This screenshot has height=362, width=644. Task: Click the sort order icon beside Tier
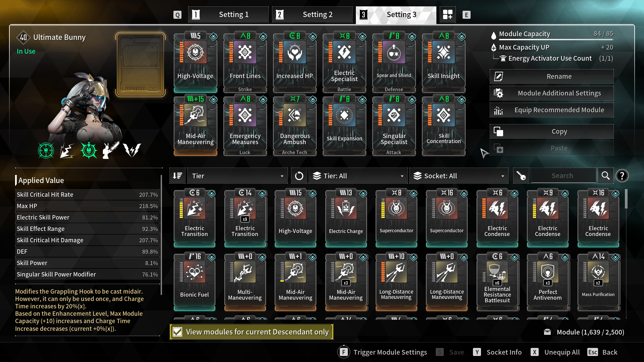[177, 176]
